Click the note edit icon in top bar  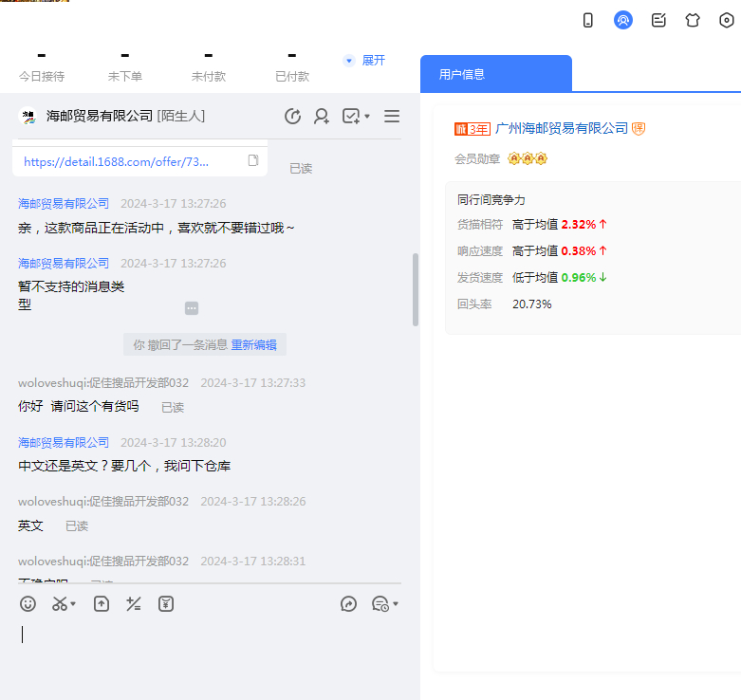tap(658, 20)
